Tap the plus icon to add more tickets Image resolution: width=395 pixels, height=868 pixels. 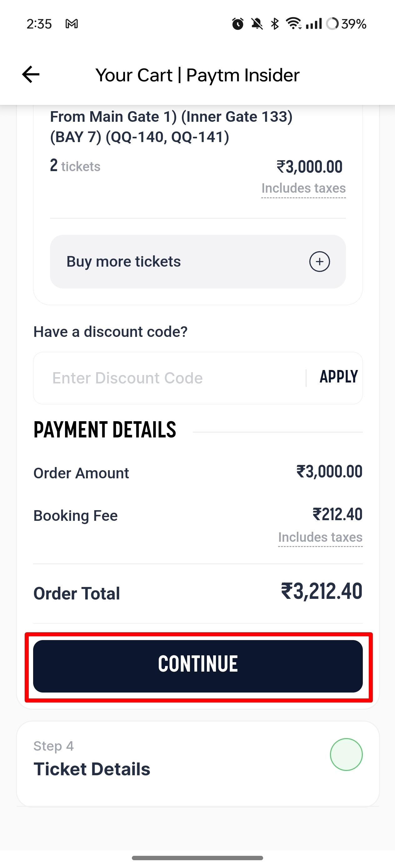click(x=319, y=261)
